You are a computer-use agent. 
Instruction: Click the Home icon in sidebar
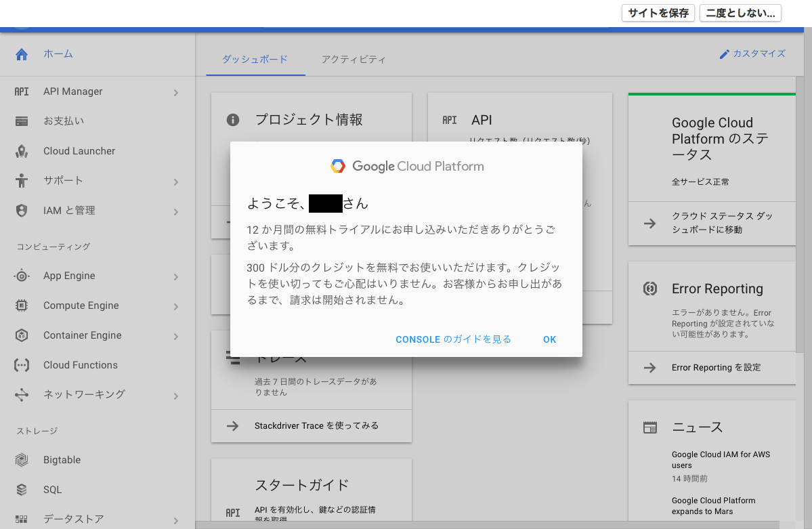(x=22, y=54)
